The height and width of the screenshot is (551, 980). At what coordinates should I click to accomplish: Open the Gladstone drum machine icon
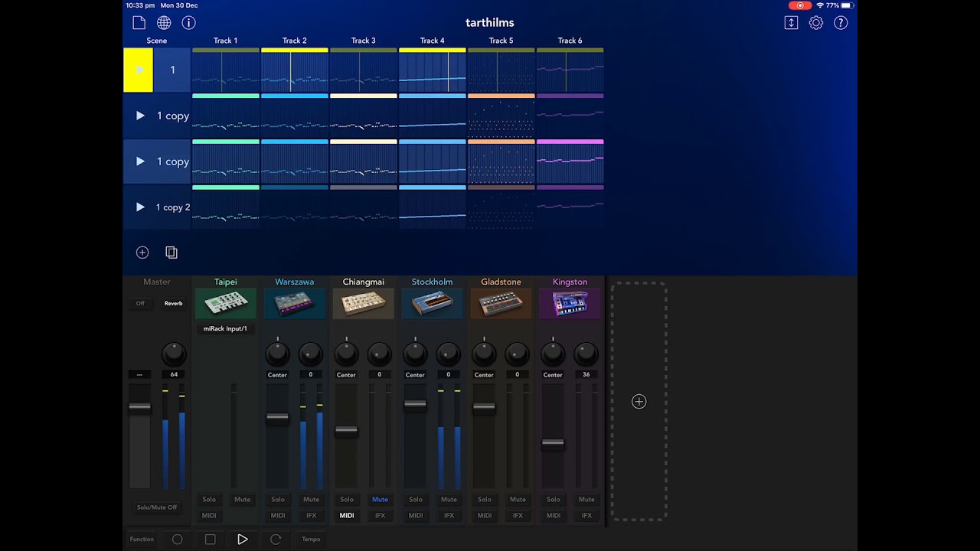501,303
